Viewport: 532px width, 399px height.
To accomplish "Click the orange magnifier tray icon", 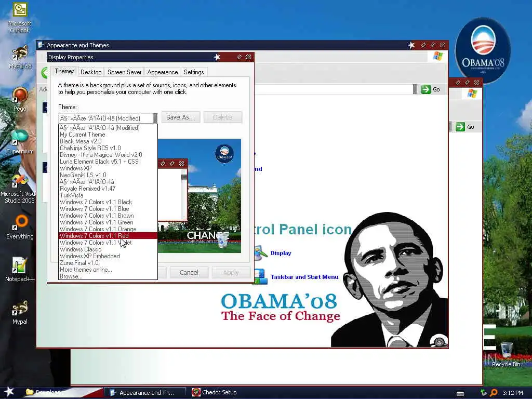I will pos(494,393).
